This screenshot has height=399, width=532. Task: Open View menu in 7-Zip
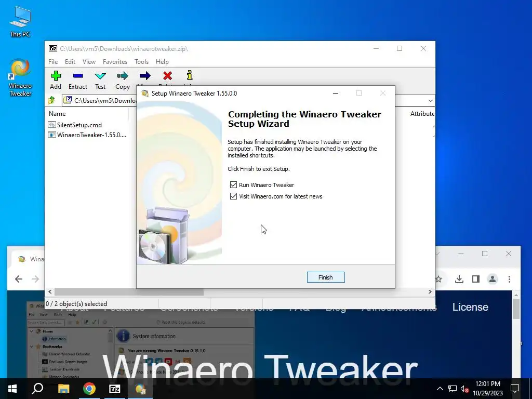89,62
